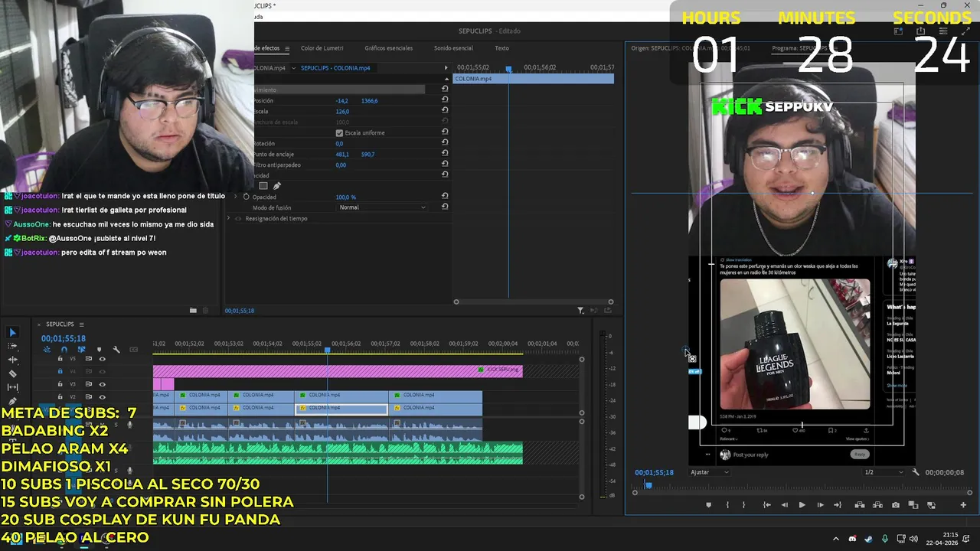Unlock the V4 track lock
The width and height of the screenshot is (980, 551).
coord(60,371)
